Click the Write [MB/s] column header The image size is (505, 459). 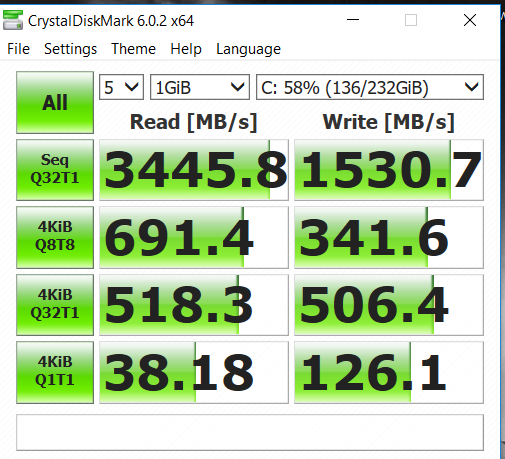[389, 122]
